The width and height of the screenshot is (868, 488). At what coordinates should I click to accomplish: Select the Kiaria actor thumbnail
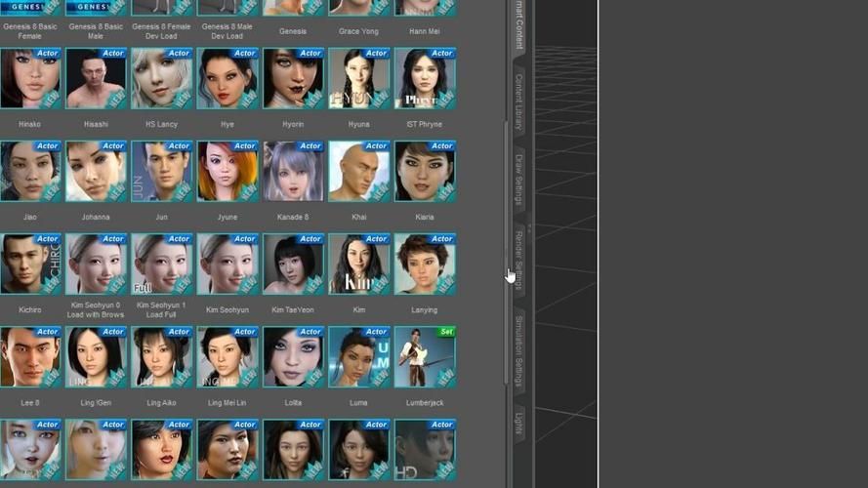click(425, 171)
